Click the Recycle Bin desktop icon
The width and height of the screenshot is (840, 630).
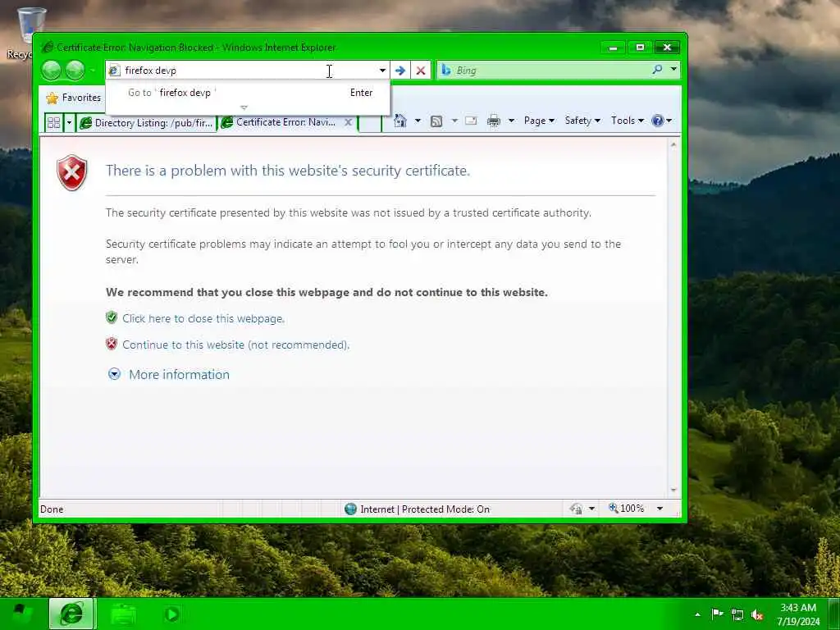click(30, 32)
